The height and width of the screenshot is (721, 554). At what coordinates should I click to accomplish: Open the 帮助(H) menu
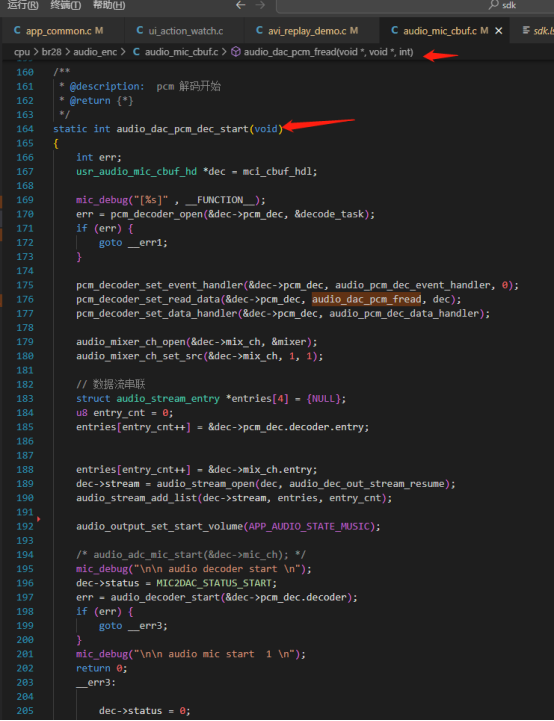pos(109,5)
